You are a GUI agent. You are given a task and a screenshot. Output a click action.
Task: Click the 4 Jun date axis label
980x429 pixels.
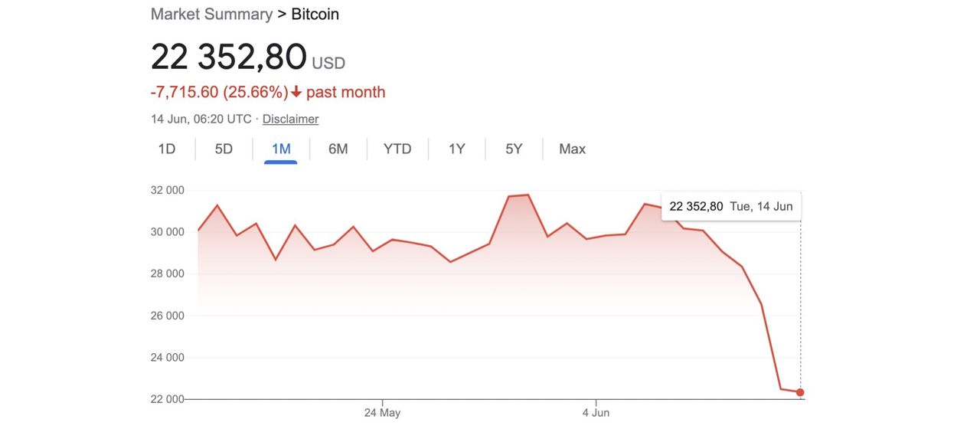point(596,413)
